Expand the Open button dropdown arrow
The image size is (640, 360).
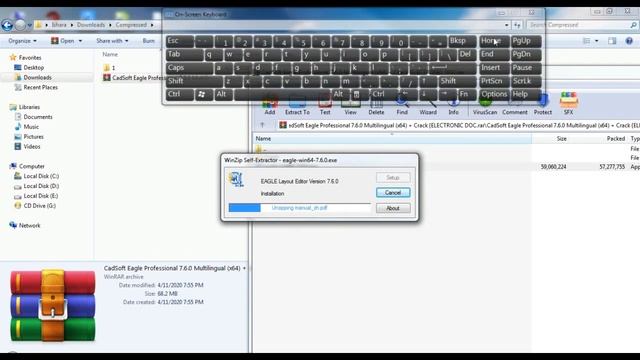coord(80,41)
